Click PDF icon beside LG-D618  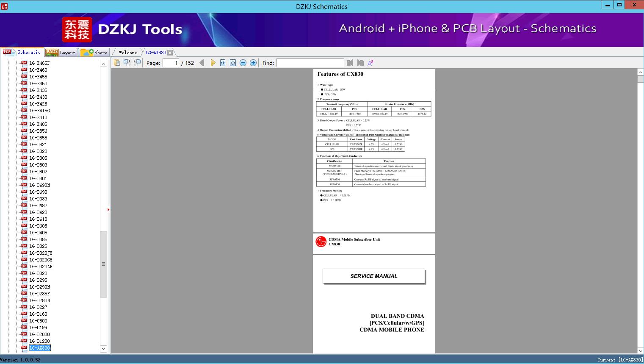tap(24, 219)
